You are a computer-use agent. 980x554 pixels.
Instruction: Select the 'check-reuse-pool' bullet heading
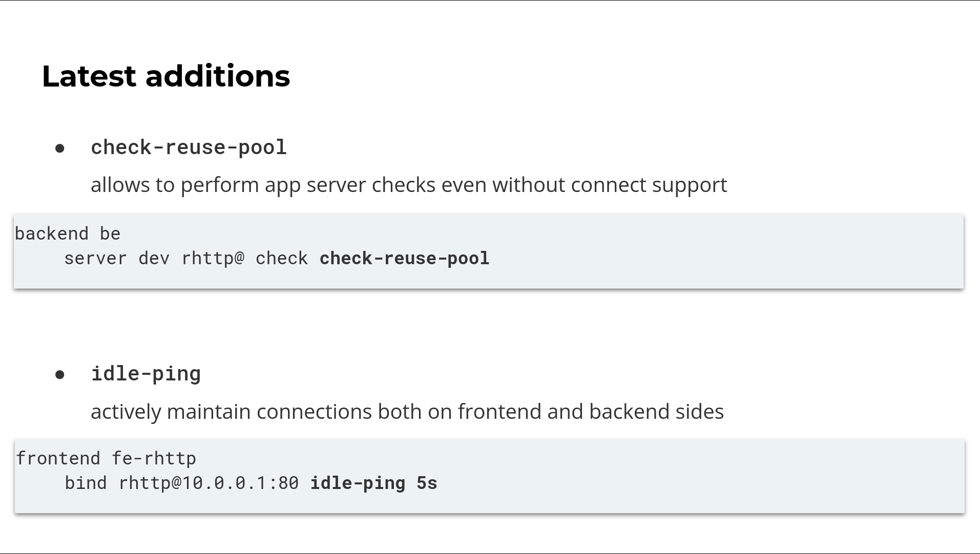pos(189,147)
